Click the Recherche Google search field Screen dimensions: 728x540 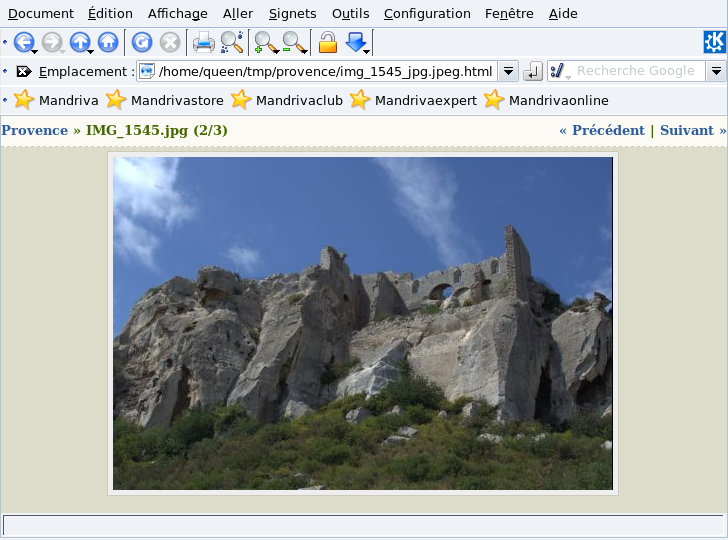(x=636, y=71)
